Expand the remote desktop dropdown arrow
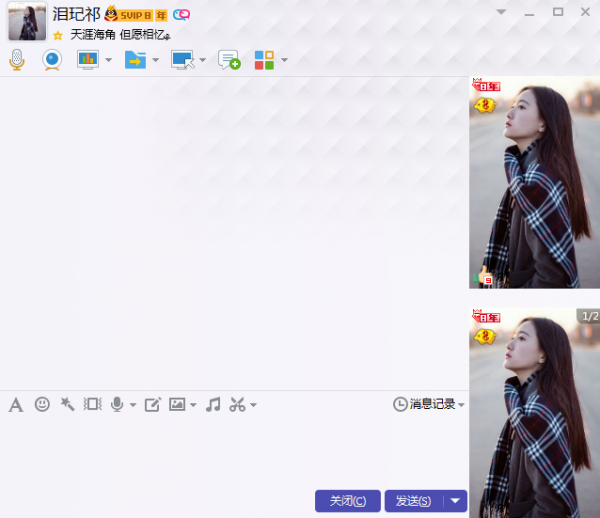600x518 pixels. [x=203, y=60]
